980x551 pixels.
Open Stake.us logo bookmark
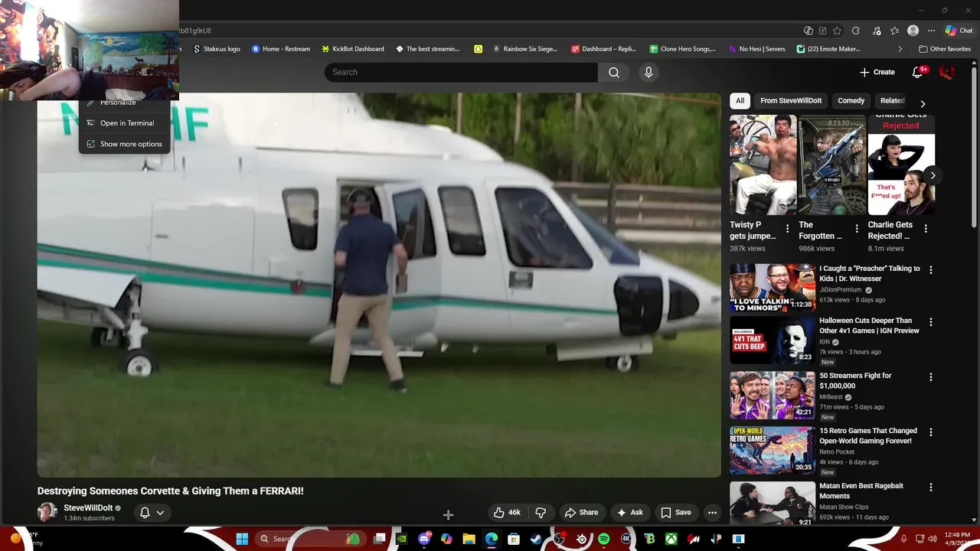tap(216, 49)
